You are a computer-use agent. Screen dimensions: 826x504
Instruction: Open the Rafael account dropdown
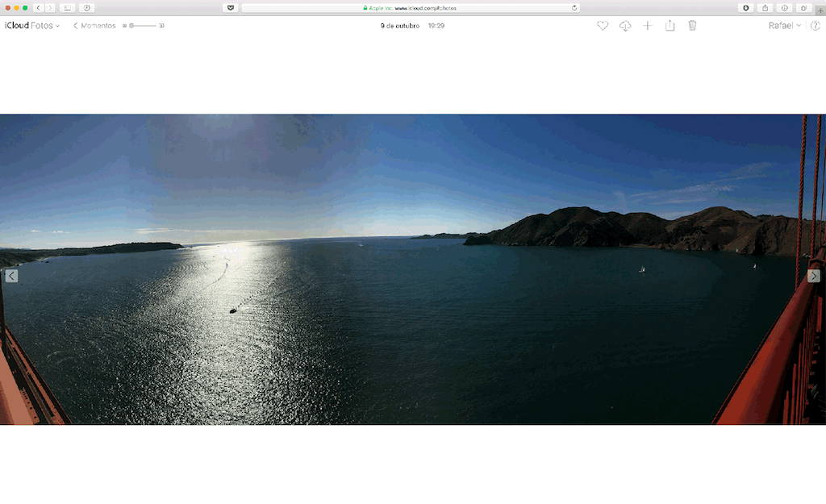pos(784,25)
